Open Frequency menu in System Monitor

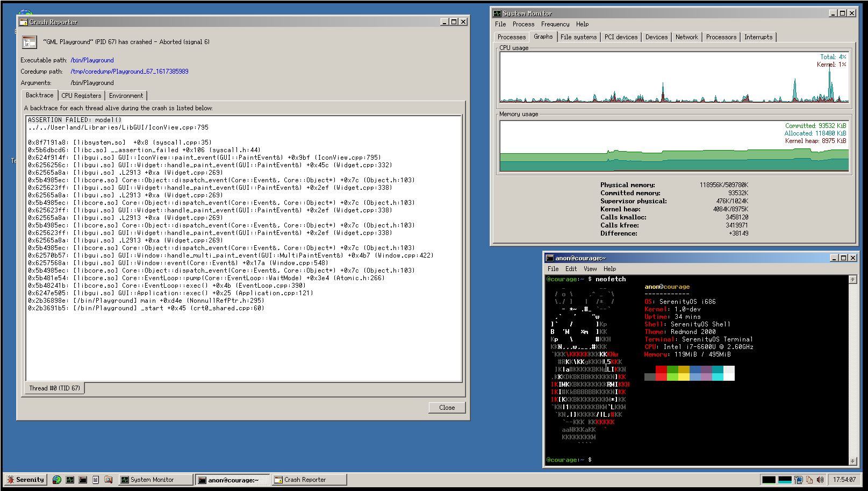(x=555, y=24)
